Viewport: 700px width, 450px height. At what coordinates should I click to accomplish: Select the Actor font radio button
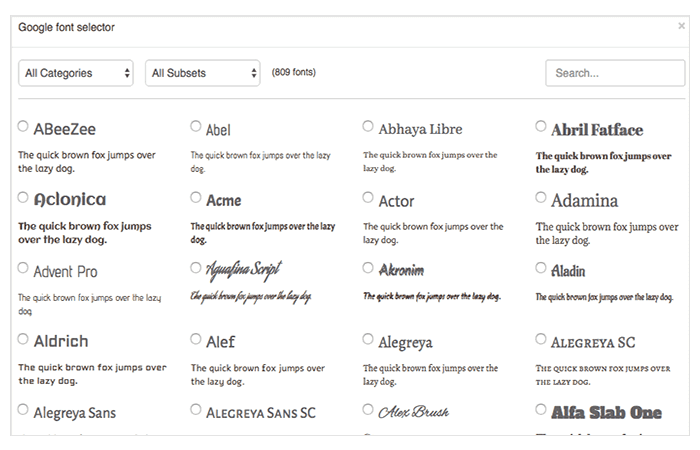point(368,198)
